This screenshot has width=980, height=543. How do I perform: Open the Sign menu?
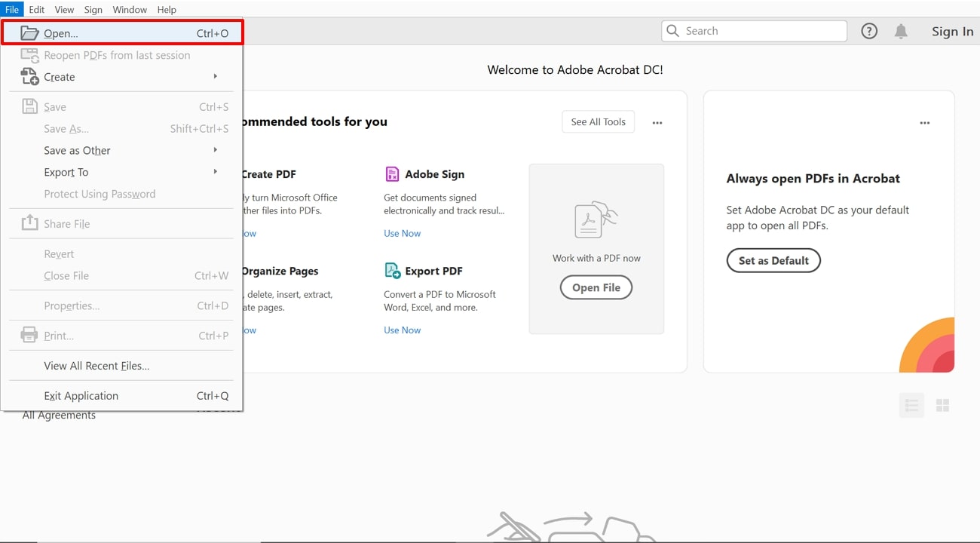(x=93, y=9)
